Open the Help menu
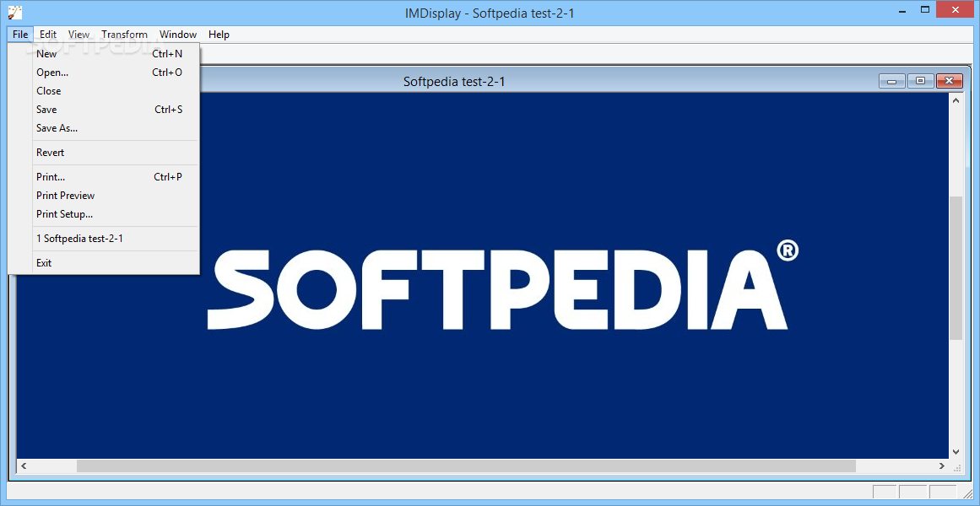980x506 pixels. click(x=219, y=35)
